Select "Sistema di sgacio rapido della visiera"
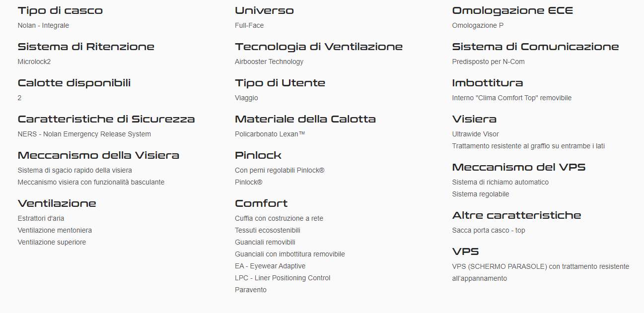 pyautogui.click(x=74, y=170)
